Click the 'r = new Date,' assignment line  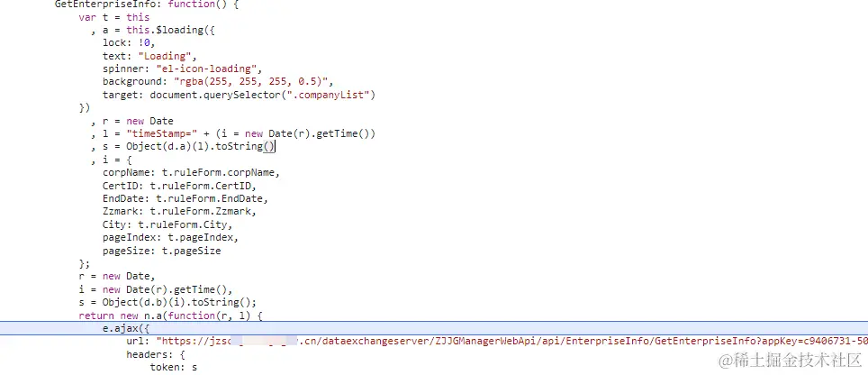point(117,277)
